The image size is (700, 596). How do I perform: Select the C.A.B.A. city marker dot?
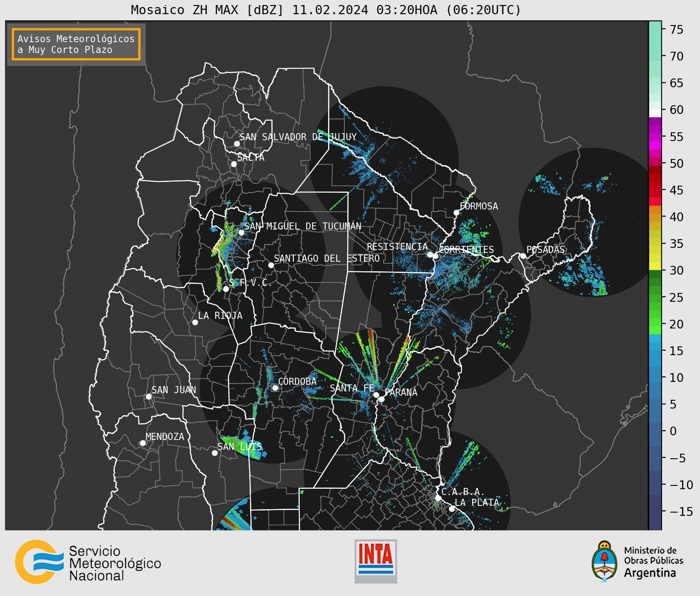[x=438, y=498]
